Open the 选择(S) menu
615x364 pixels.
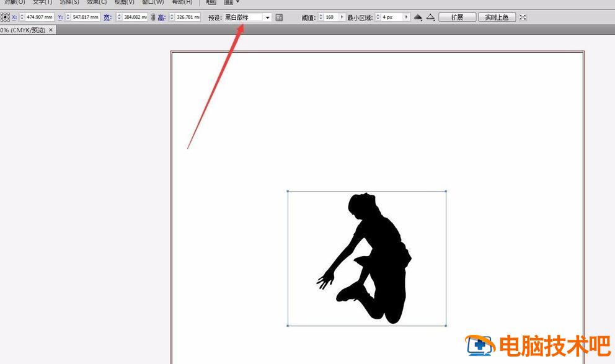pyautogui.click(x=69, y=2)
